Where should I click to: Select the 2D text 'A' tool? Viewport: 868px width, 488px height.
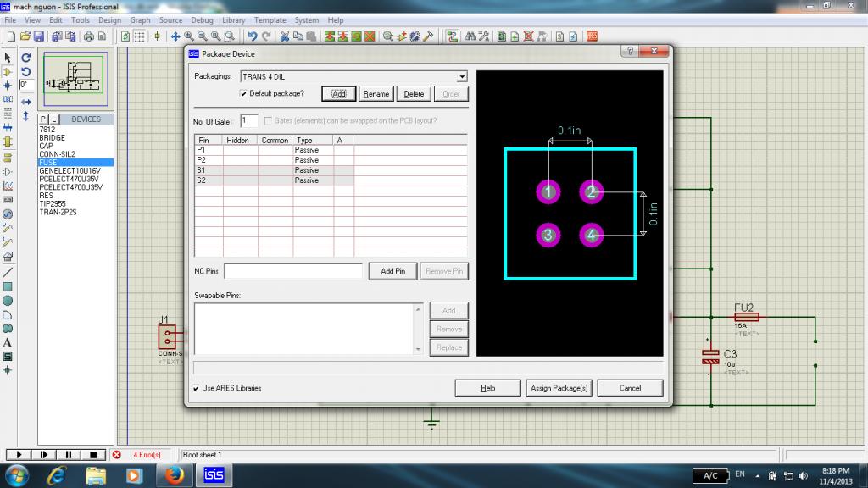point(8,342)
